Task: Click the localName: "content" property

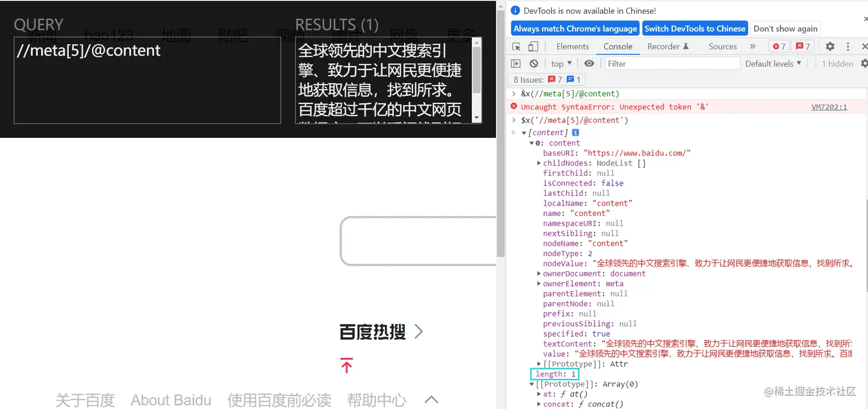Action: click(588, 203)
